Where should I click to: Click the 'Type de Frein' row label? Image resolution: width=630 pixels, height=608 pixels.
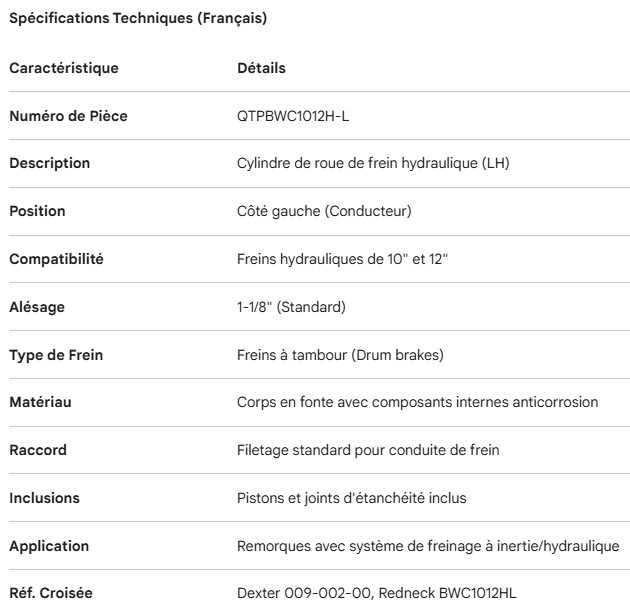(x=56, y=355)
